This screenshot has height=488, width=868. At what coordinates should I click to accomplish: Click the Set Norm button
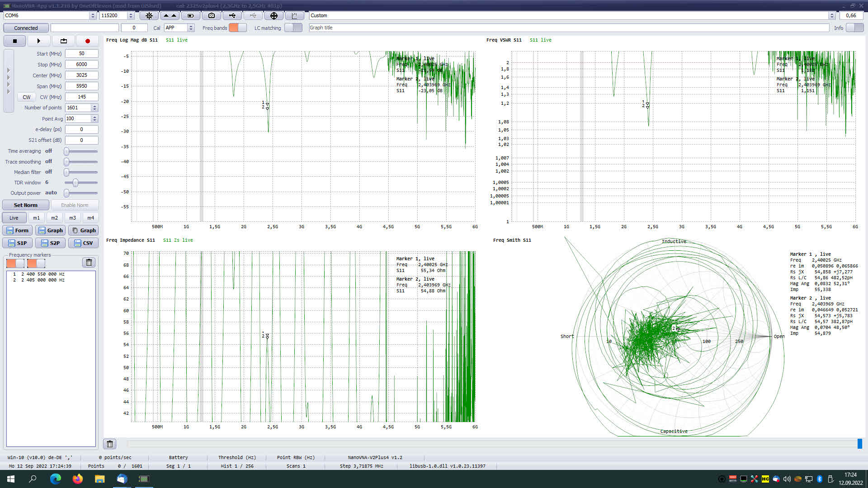(26, 205)
